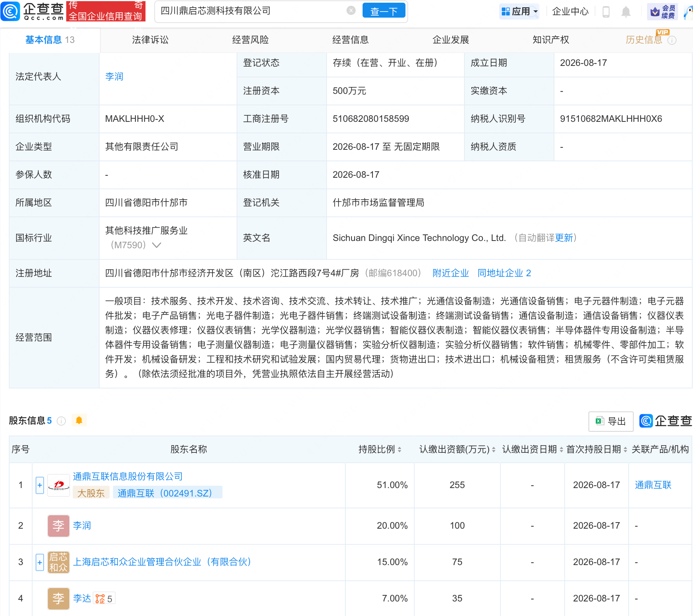Select the 工商注册号 value 510682080158599
Viewport: 693px width, 616px height.
tap(371, 119)
